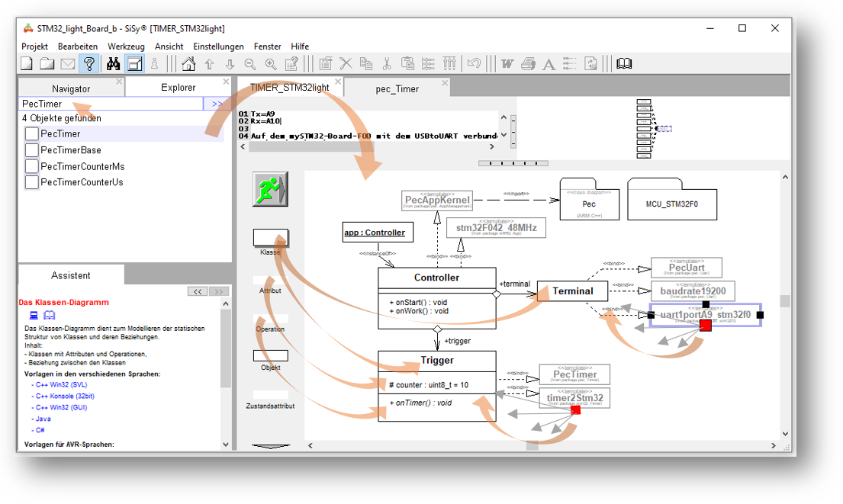Open the Java template link
The image size is (843, 504).
pyautogui.click(x=41, y=419)
